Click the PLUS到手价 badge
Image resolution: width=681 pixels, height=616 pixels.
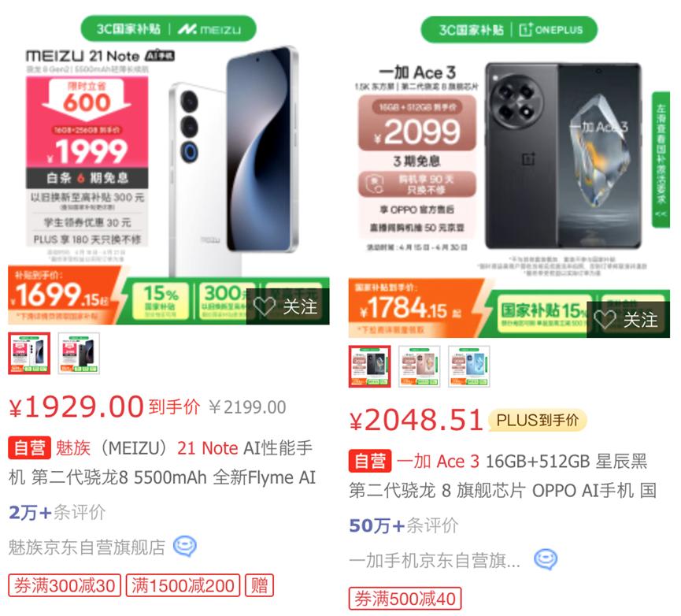pyautogui.click(x=537, y=420)
